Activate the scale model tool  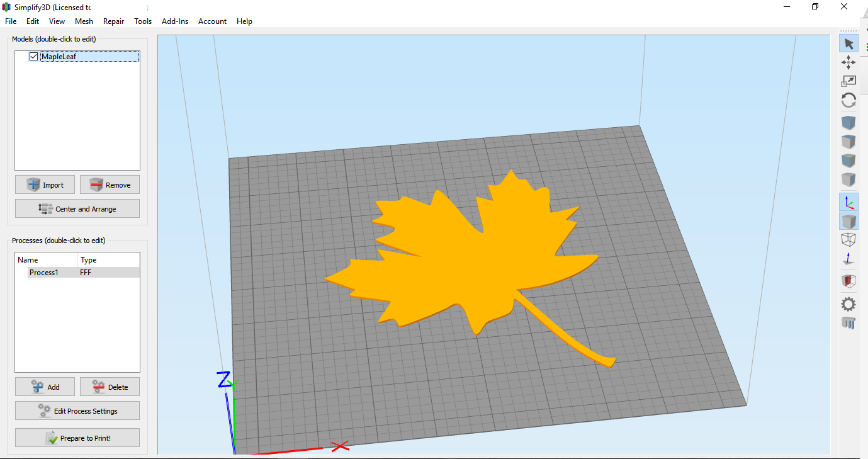click(x=848, y=81)
